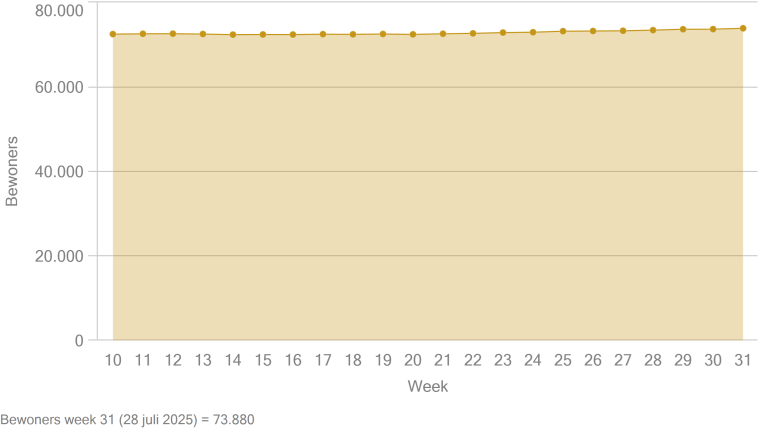The image size is (760, 428).
Task: Click the week 25 data point
Action: coord(563,32)
